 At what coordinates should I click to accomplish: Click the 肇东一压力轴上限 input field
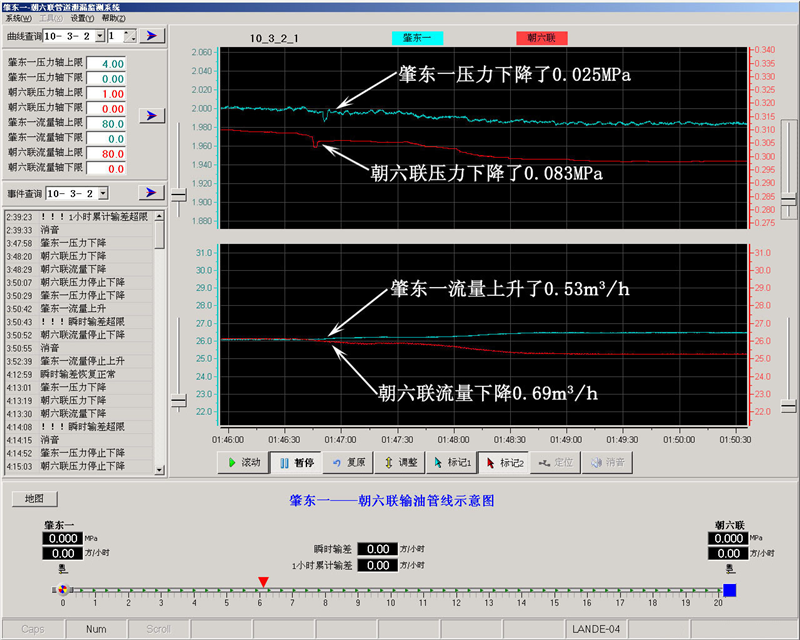106,64
